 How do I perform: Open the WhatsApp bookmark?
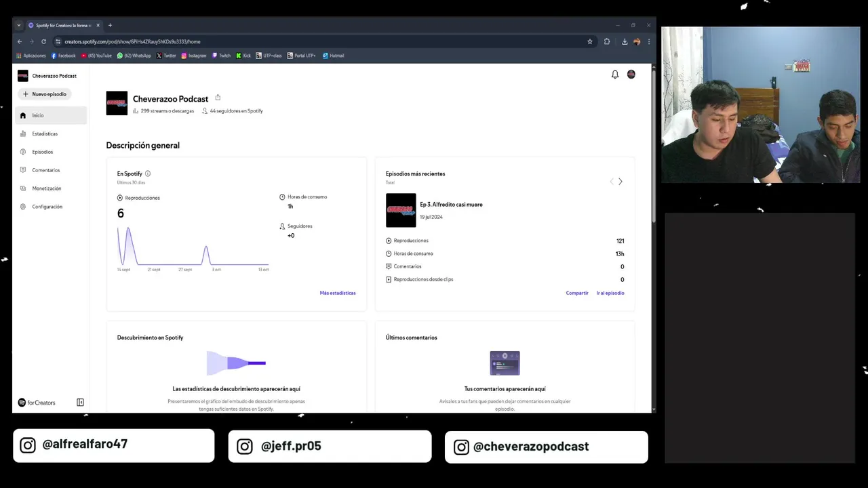click(134, 56)
